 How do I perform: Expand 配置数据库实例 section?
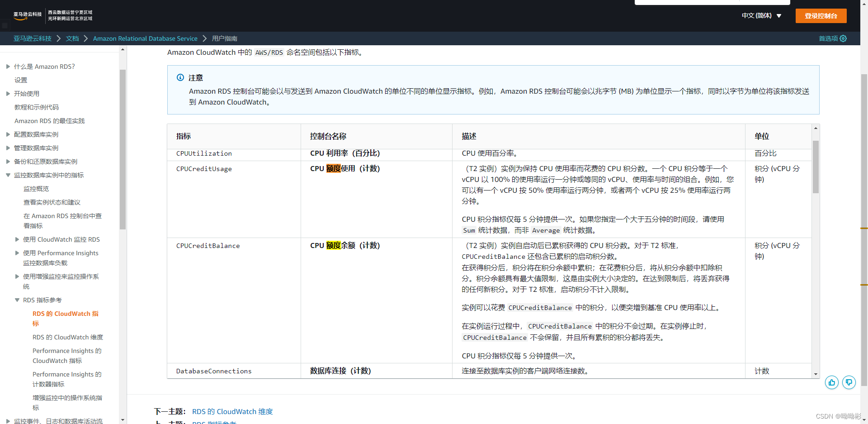pos(8,134)
